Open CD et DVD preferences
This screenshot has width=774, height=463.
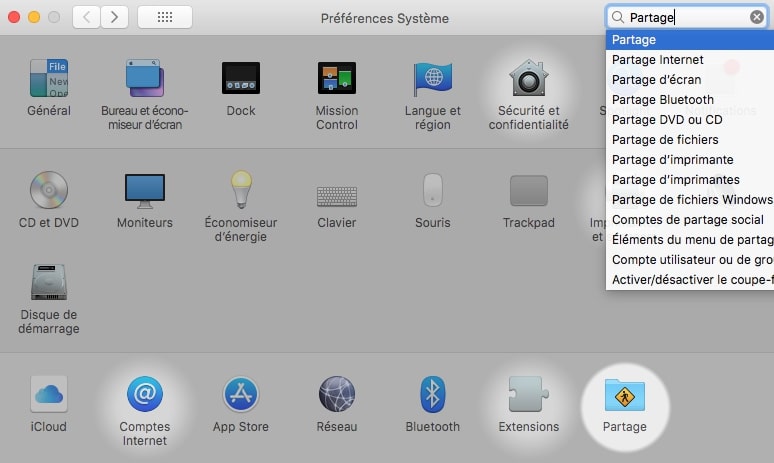(48, 200)
